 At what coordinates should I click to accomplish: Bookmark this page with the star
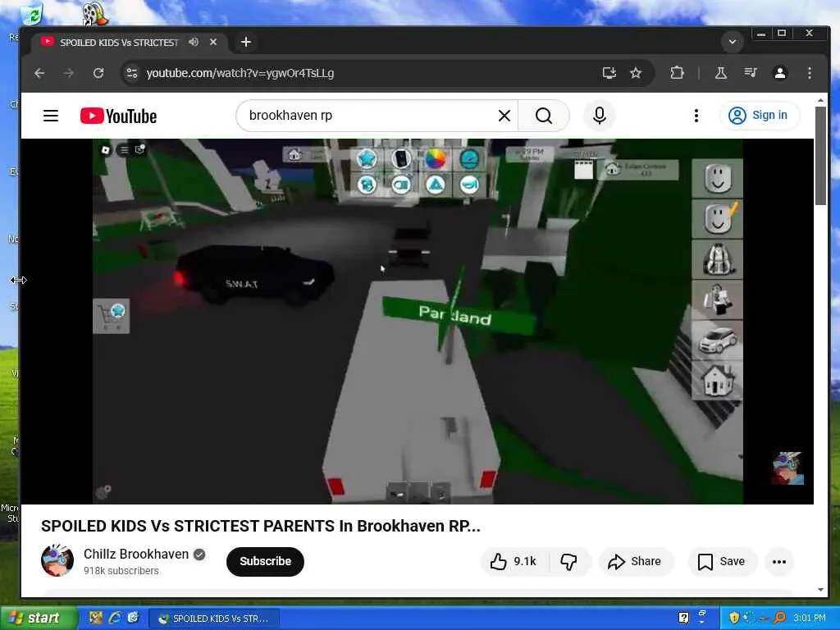[x=636, y=73]
